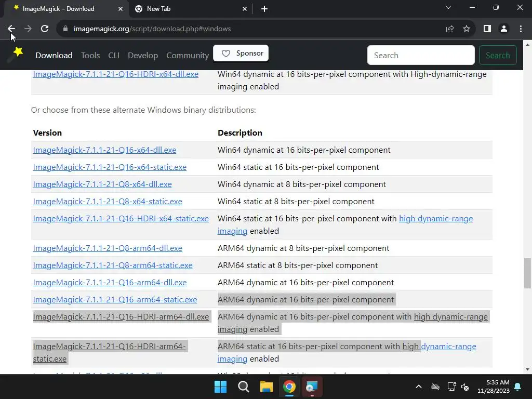This screenshot has height=399, width=532.
Task: Show hidden system tray icons
Action: [x=419, y=387]
